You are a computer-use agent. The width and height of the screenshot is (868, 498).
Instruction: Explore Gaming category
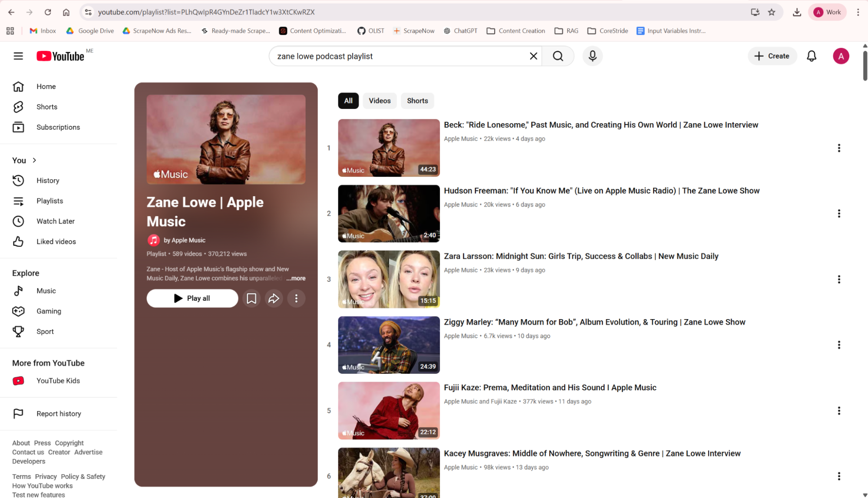point(59,311)
